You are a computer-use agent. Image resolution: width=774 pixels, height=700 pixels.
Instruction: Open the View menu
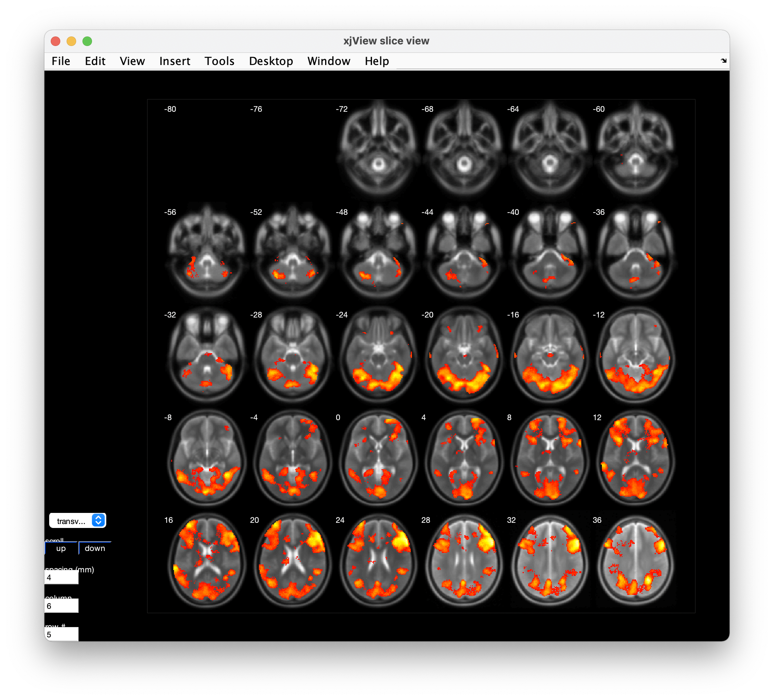[x=132, y=61]
